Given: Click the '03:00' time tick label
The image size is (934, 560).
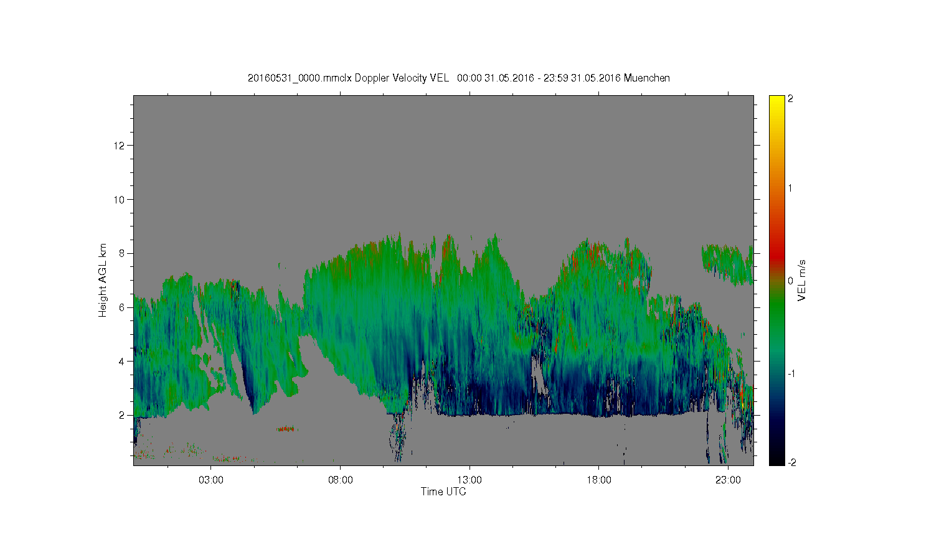Looking at the screenshot, I should tap(211, 480).
